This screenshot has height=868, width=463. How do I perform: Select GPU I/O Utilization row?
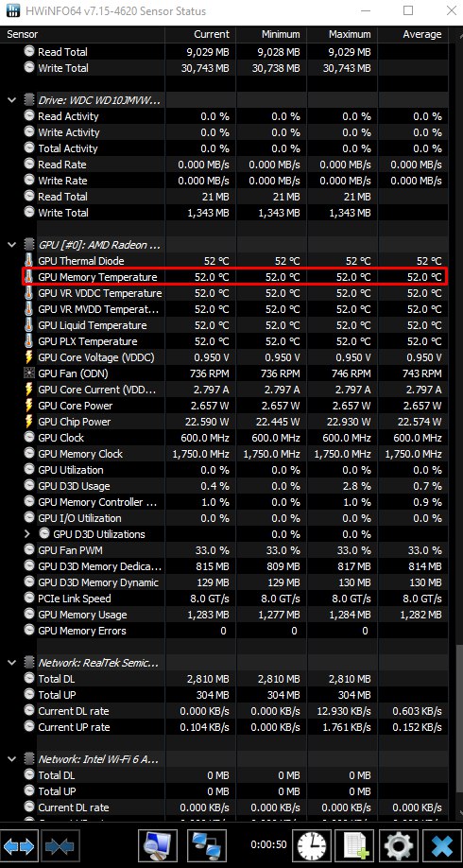234,517
